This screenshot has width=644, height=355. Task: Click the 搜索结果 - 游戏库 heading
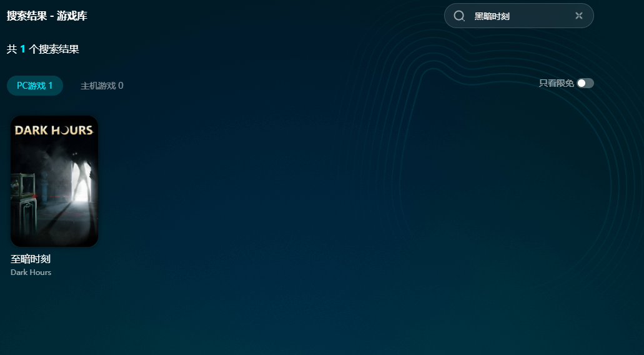click(x=47, y=16)
